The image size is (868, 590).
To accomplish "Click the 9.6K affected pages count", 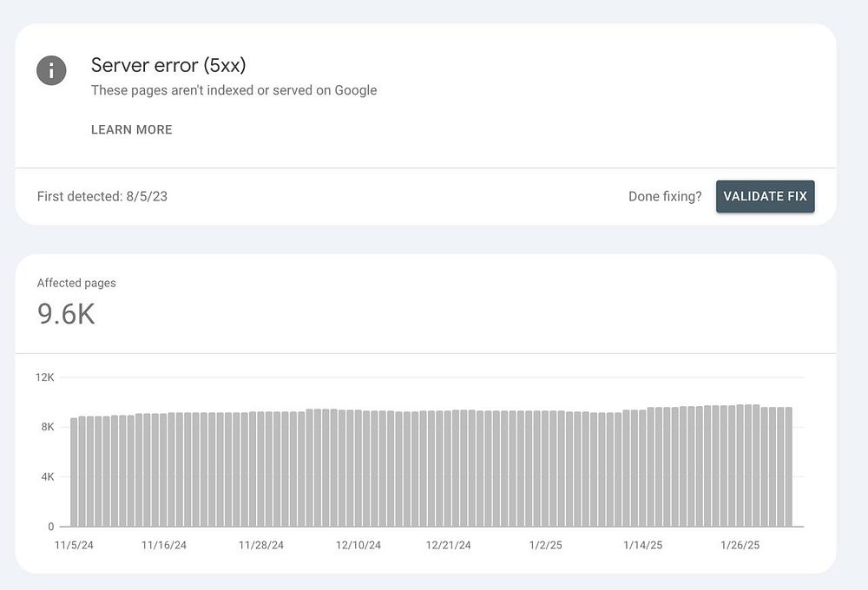I will tap(66, 314).
